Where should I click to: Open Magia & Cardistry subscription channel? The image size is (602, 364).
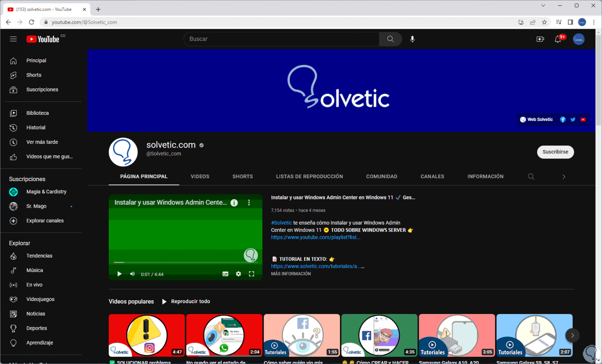(43, 192)
